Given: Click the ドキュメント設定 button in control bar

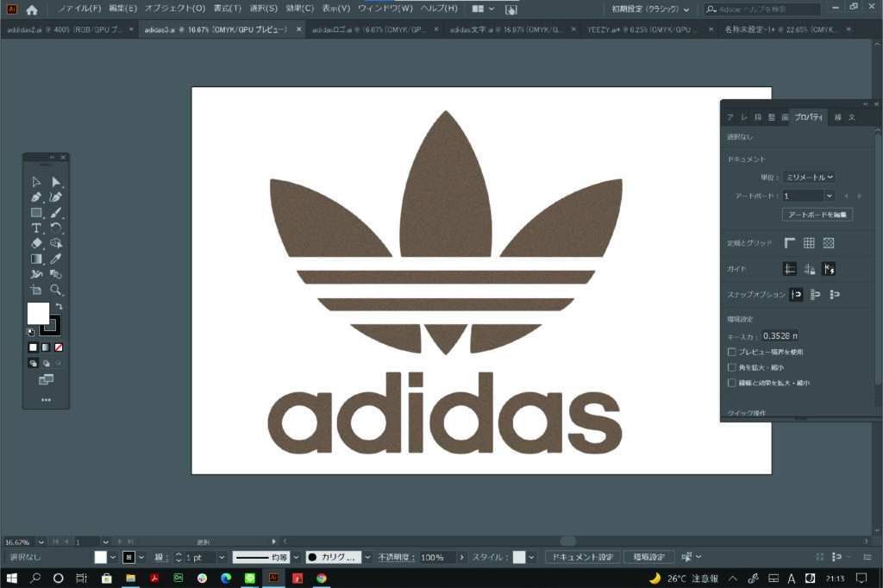Looking at the screenshot, I should (x=582, y=557).
